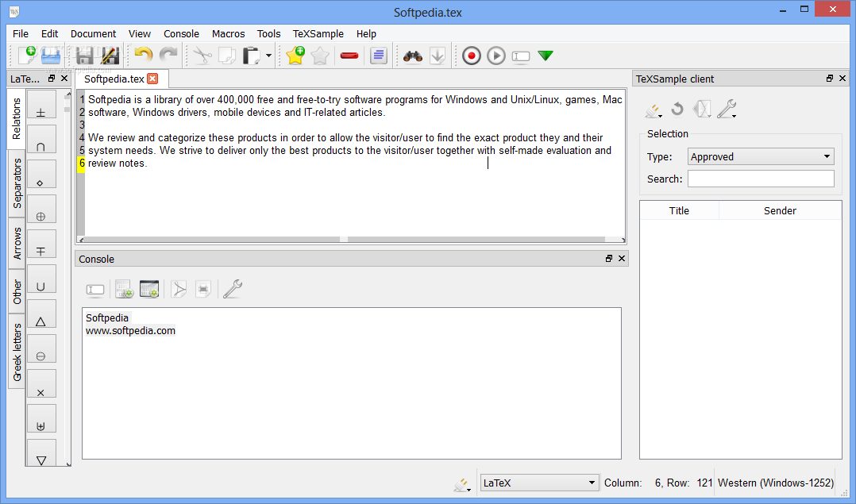This screenshot has height=504, width=856.
Task: Open Find with the binoculars icon
Action: point(413,56)
